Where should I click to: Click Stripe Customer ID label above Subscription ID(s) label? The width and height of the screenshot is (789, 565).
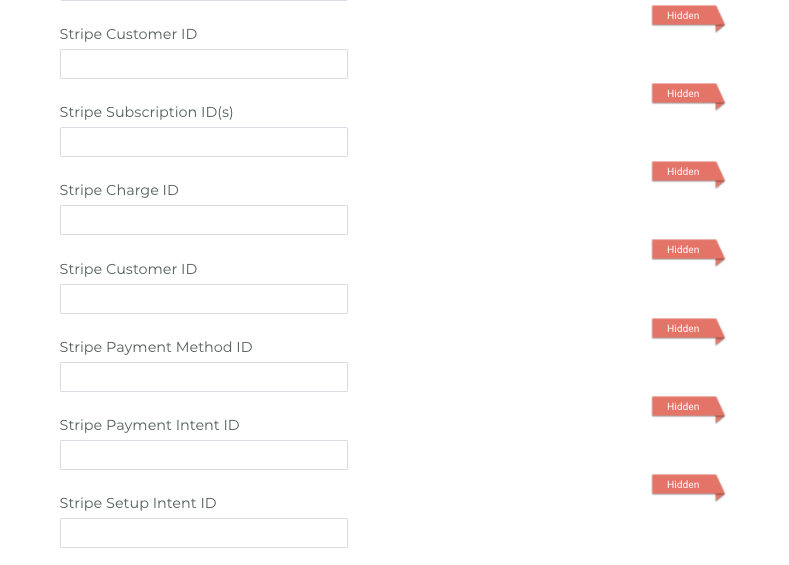click(x=128, y=34)
